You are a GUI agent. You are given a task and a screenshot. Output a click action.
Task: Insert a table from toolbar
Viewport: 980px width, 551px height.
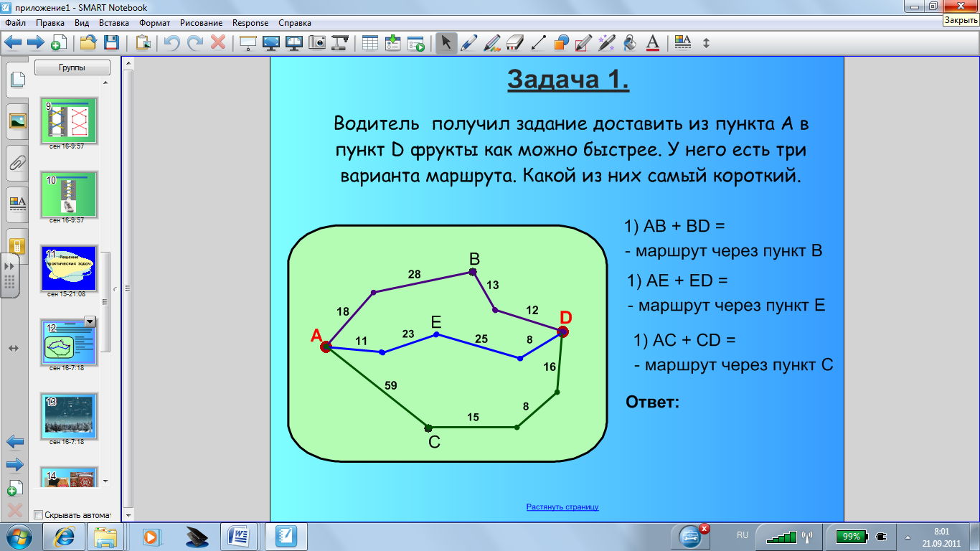point(370,42)
